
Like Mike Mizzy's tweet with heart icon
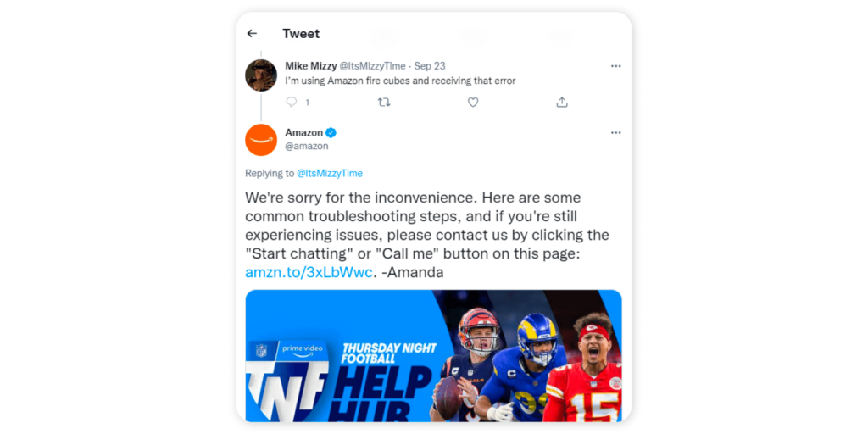pyautogui.click(x=473, y=103)
